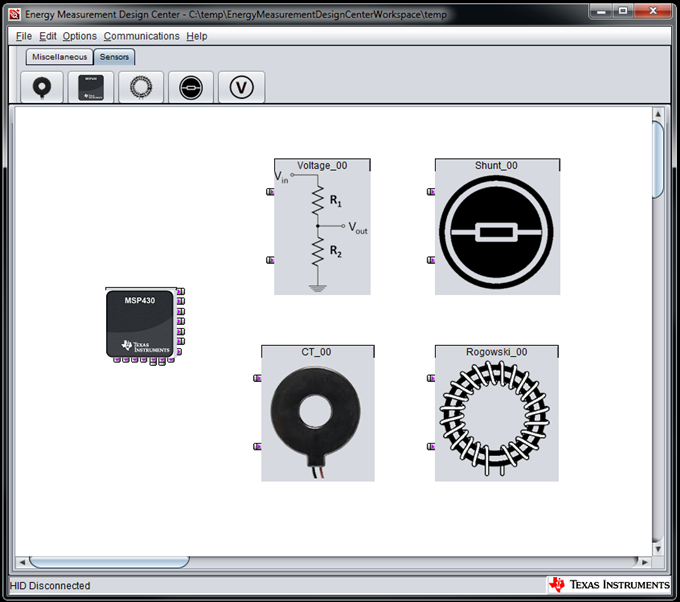Screen dimensions: 680x602
Task: Open the File menu
Action: pos(24,36)
